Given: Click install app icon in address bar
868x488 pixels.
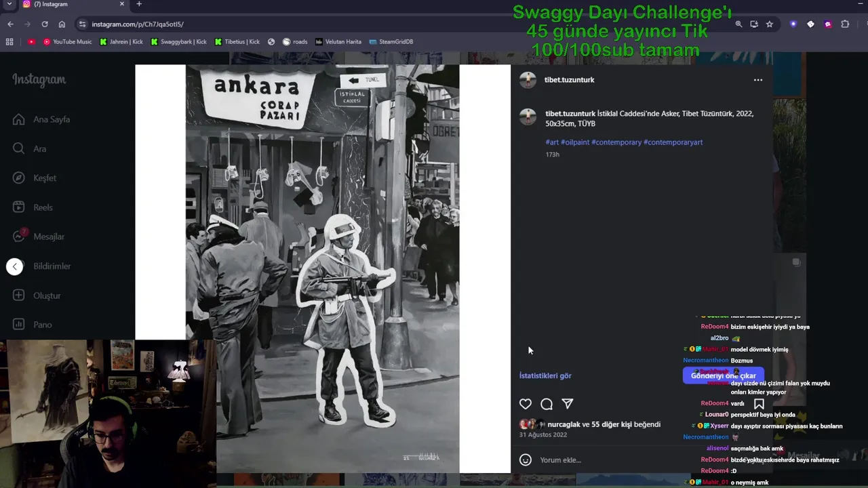Looking at the screenshot, I should [754, 24].
